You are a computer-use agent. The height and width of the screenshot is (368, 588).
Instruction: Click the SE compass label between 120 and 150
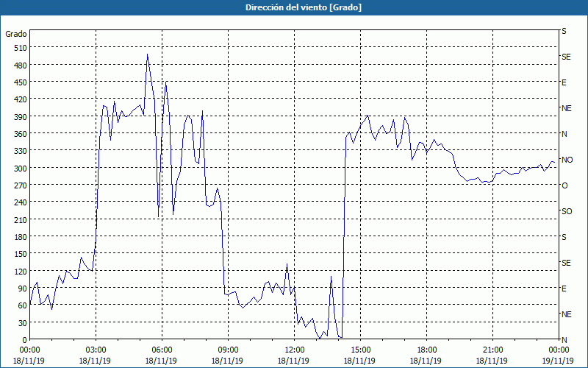566,263
